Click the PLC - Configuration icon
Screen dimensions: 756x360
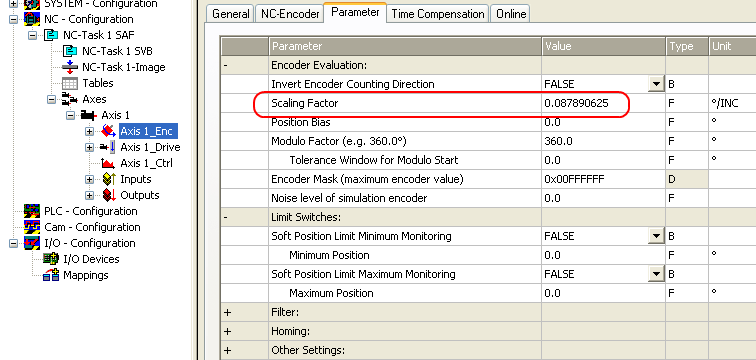(x=32, y=211)
